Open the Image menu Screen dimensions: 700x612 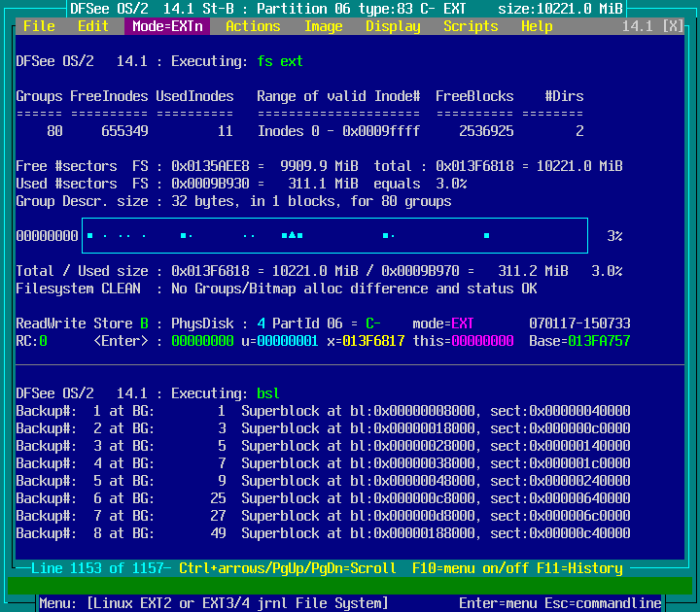click(x=323, y=26)
